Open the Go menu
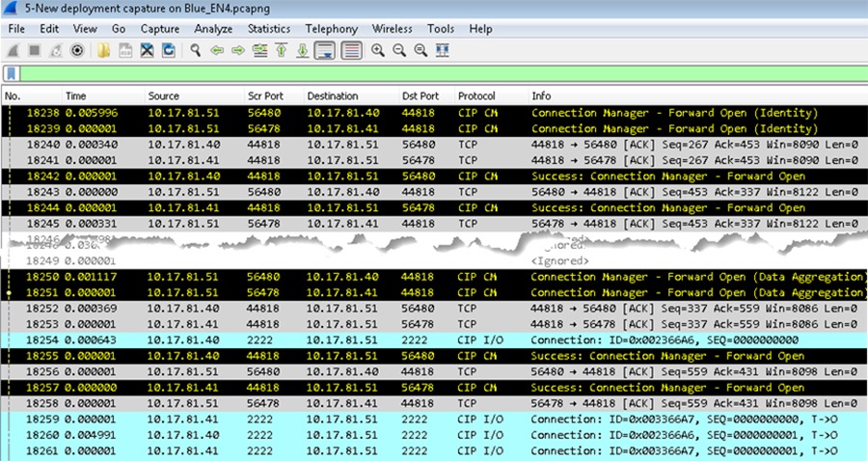The image size is (868, 461). pos(119,29)
